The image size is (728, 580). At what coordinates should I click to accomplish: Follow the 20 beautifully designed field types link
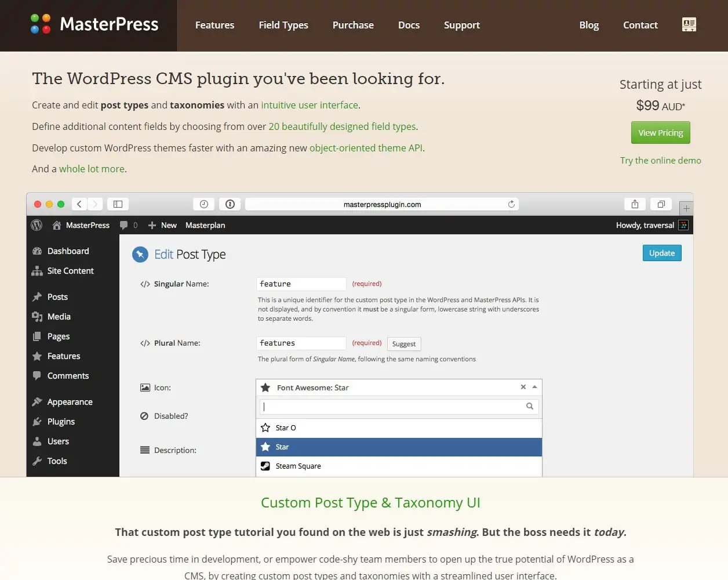click(x=342, y=126)
